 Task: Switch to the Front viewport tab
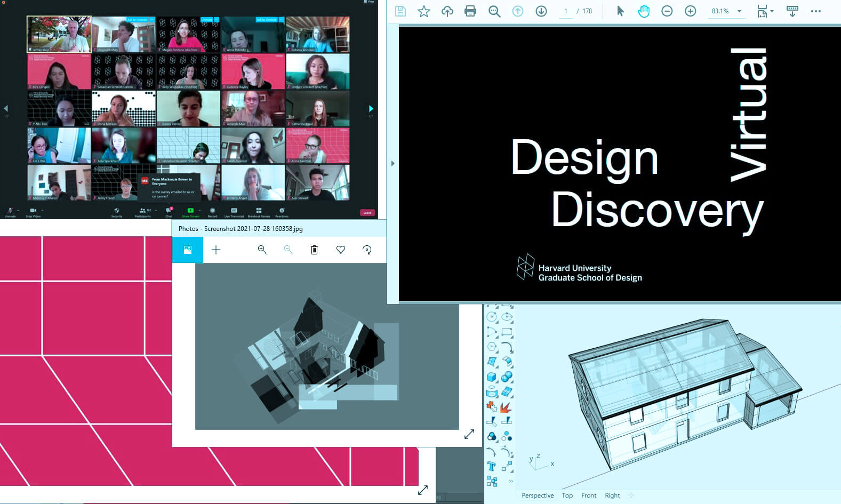(x=589, y=495)
